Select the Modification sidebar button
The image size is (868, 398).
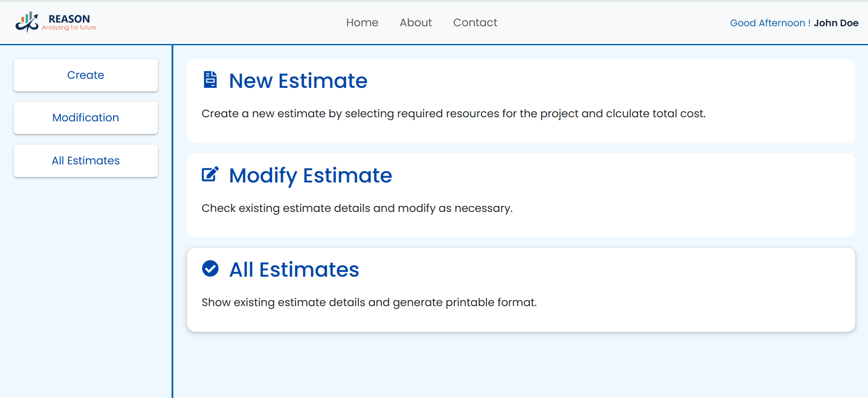pos(86,118)
